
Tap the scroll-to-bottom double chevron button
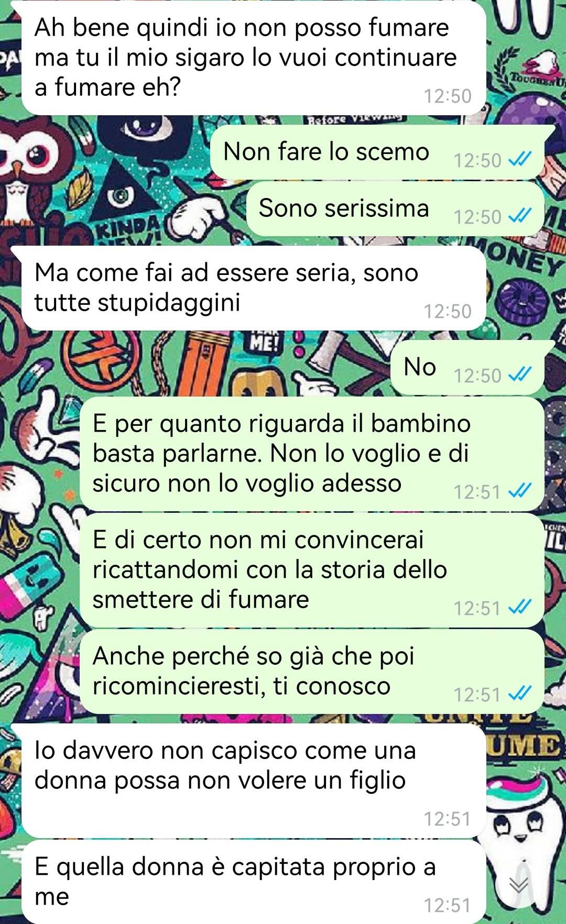[519, 884]
